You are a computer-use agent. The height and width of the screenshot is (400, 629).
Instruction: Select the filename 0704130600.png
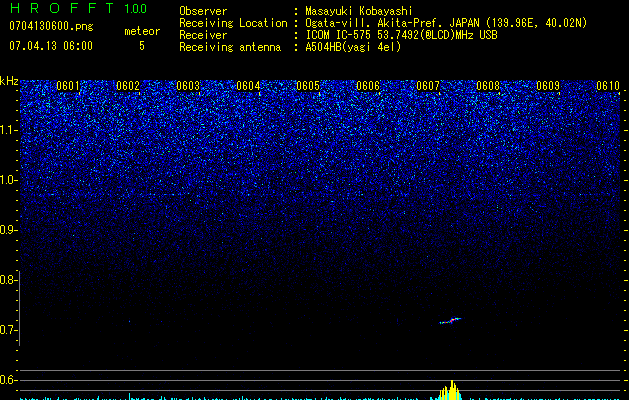click(51, 26)
